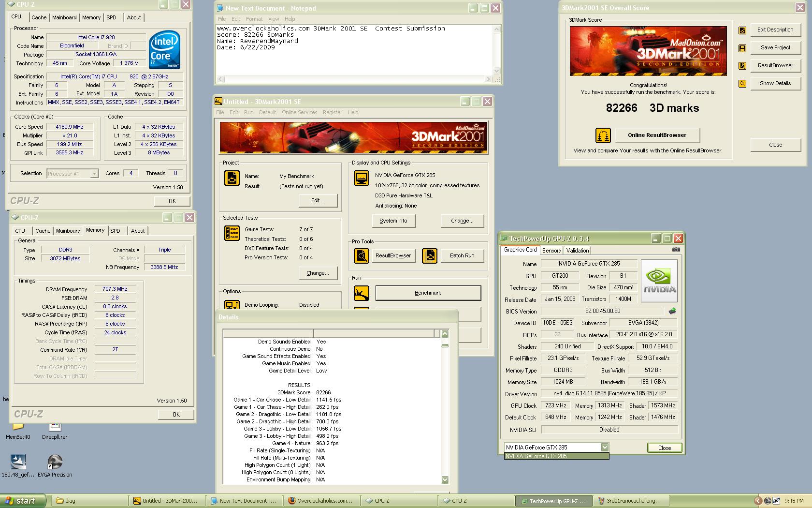Switch to Overclockaholics.com taskbar item
The image size is (812, 508).
[x=322, y=501]
